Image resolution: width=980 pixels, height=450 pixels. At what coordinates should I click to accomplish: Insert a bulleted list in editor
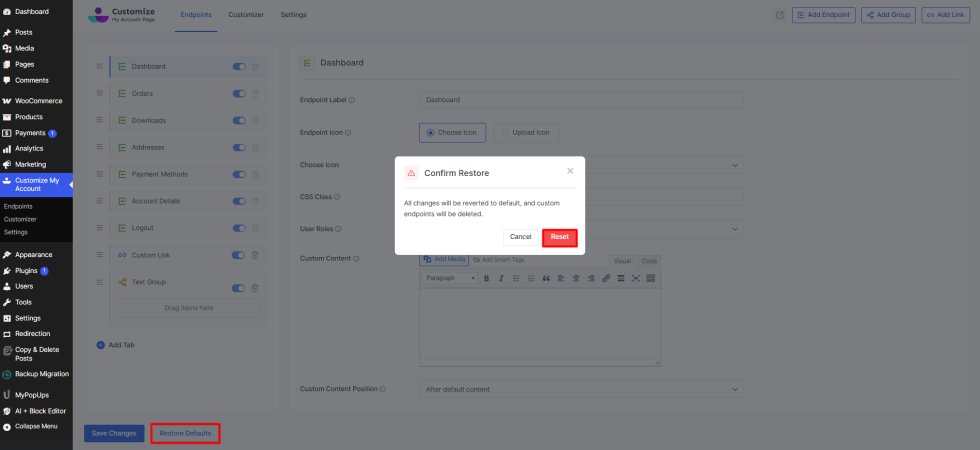click(x=516, y=278)
